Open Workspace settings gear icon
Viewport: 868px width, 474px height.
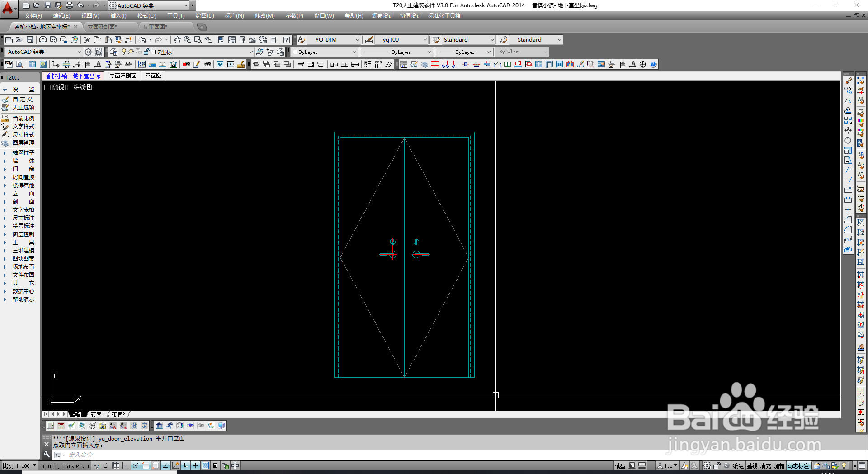(x=88, y=52)
